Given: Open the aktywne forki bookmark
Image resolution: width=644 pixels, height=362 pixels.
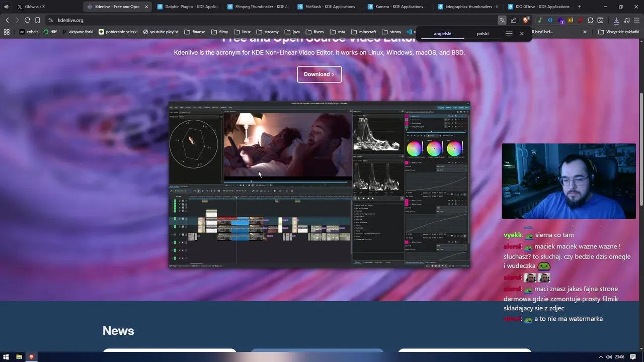Looking at the screenshot, I should point(77,32).
